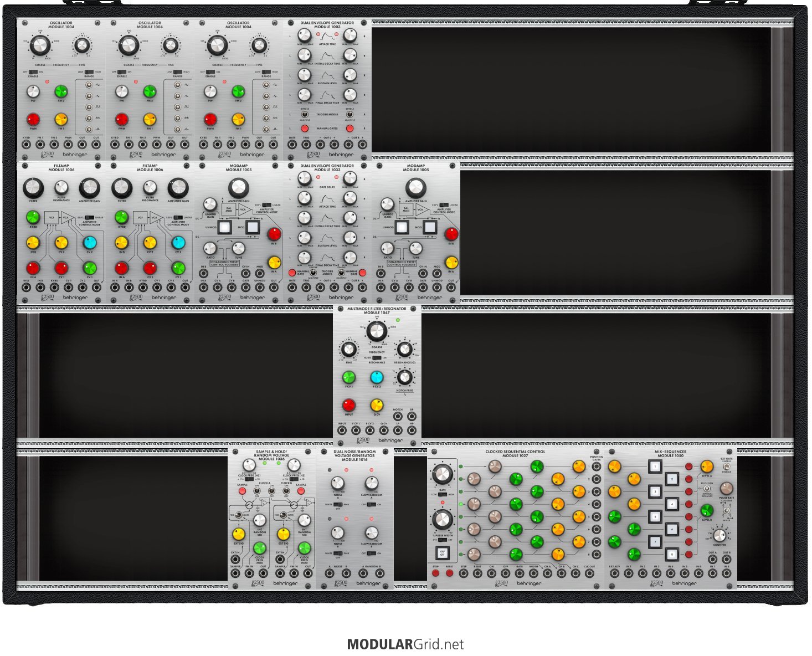Toggle the NORM/LIM resonance switch on Module 1047
The image size is (812, 656).
(x=377, y=358)
